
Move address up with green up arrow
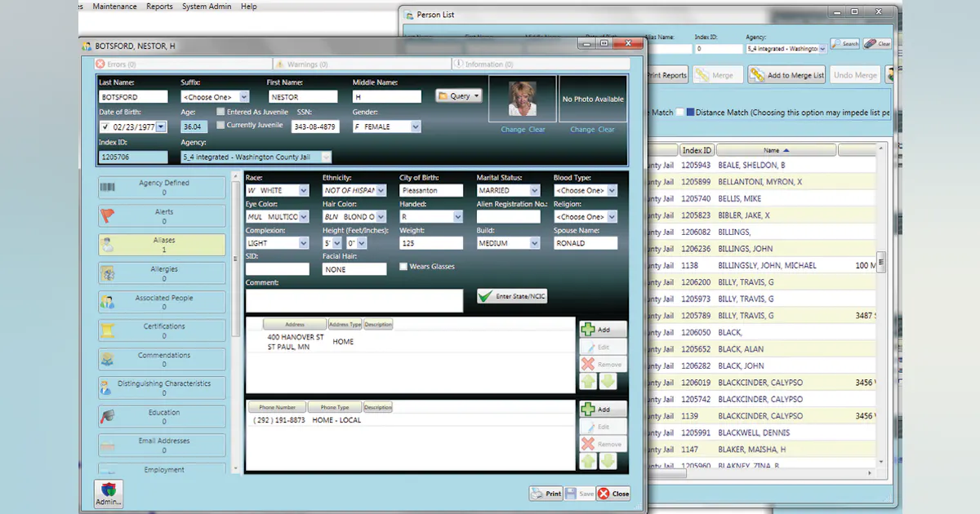pos(588,382)
